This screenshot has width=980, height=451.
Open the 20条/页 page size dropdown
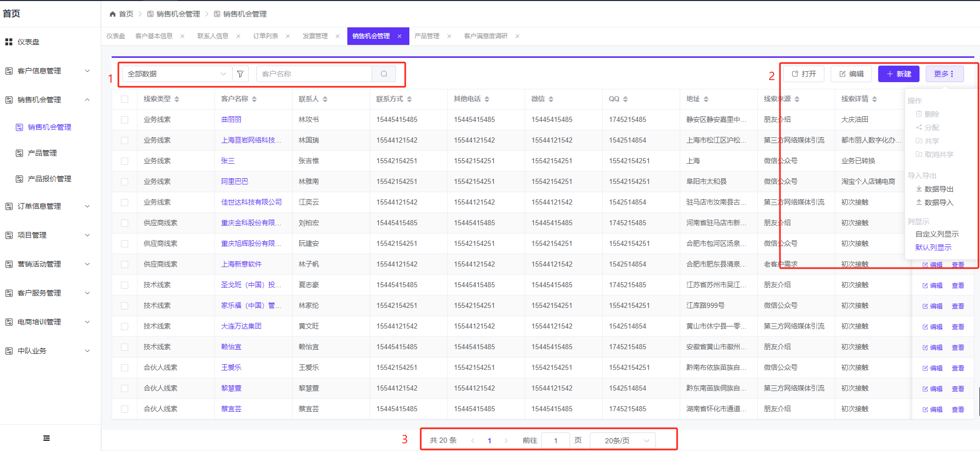pos(623,441)
